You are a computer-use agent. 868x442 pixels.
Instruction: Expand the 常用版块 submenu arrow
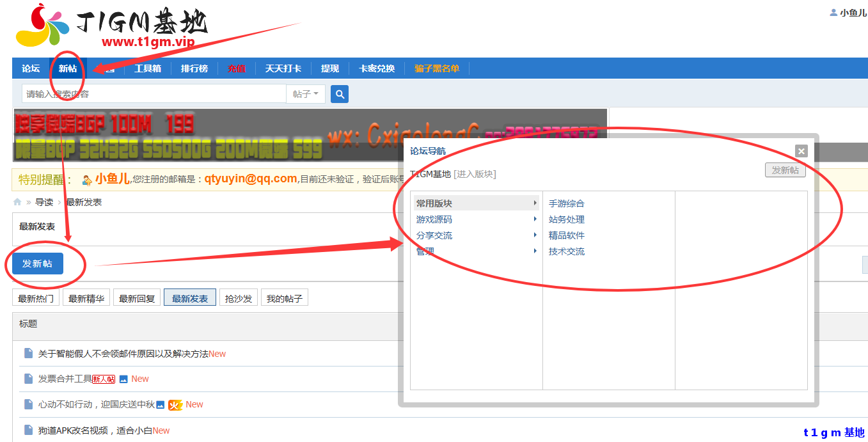pyautogui.click(x=535, y=202)
